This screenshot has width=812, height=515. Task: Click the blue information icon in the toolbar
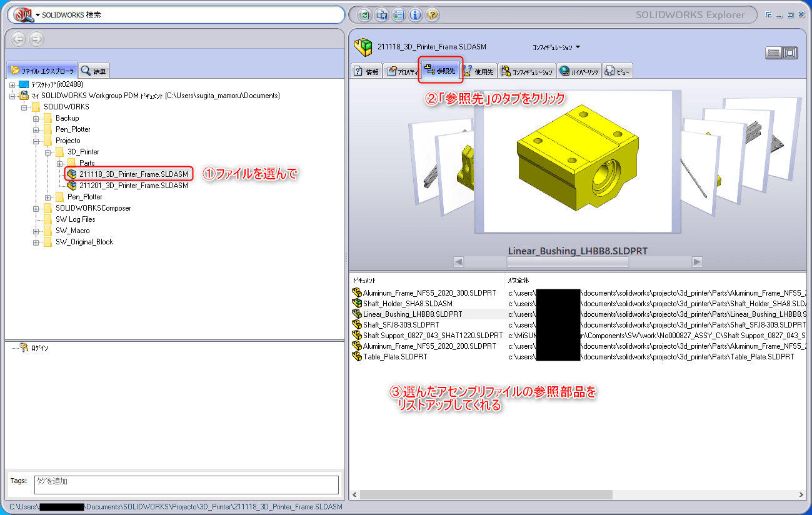click(x=415, y=15)
